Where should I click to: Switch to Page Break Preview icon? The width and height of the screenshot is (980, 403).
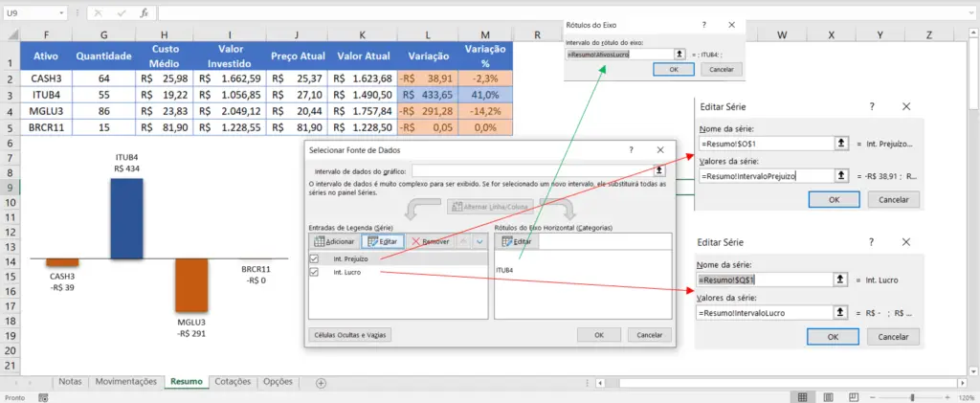853,397
